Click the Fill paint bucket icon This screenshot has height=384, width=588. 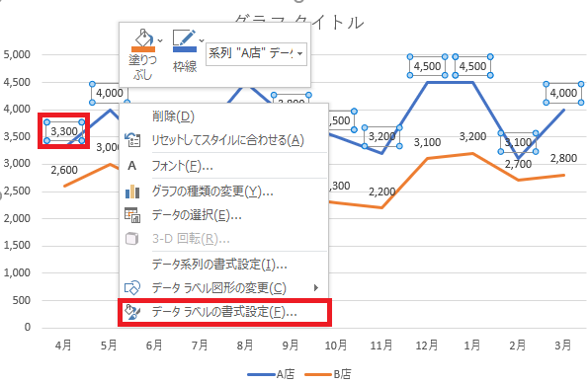tap(143, 38)
